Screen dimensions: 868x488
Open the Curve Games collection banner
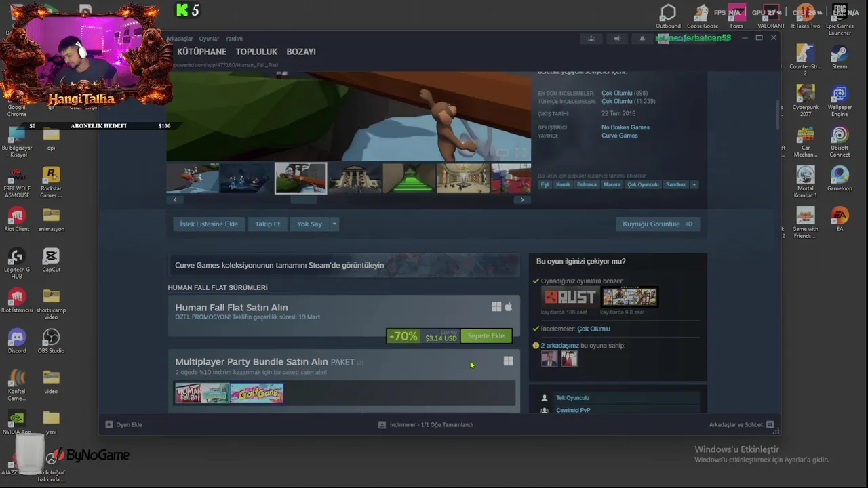click(x=344, y=265)
